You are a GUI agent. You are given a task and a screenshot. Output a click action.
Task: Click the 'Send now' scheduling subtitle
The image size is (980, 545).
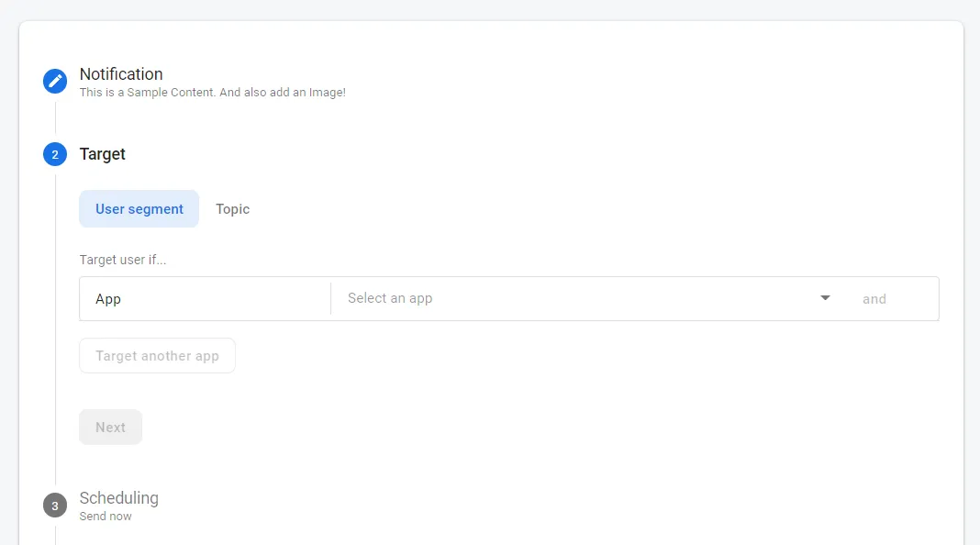coord(106,517)
